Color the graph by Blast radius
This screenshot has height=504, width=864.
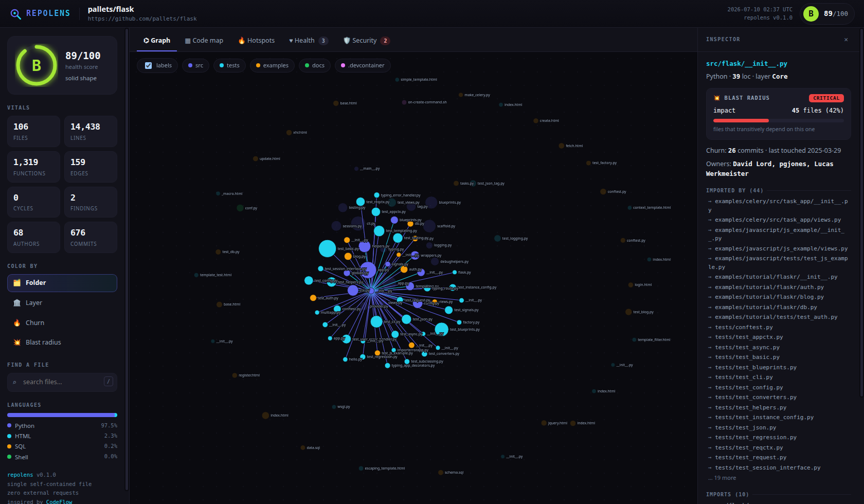(62, 343)
